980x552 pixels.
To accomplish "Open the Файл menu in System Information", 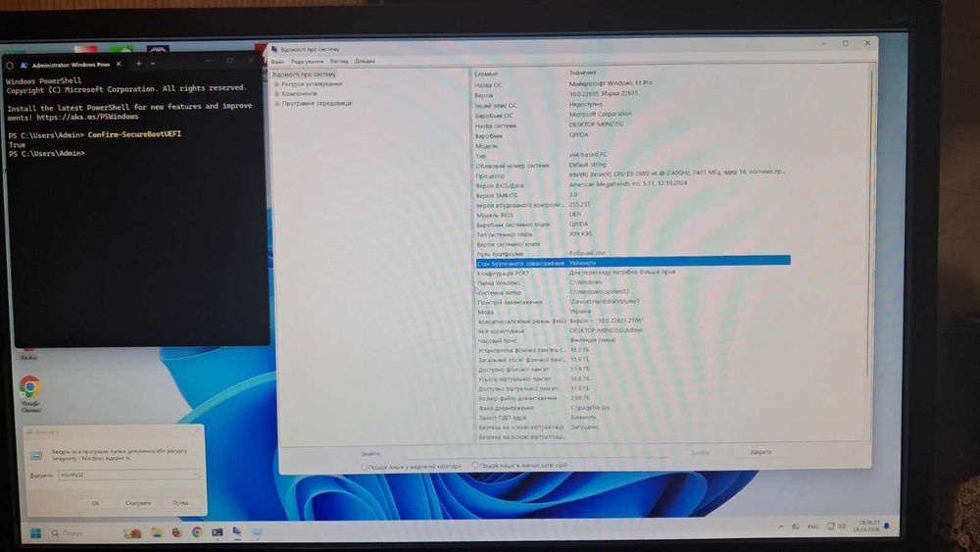I will [277, 61].
